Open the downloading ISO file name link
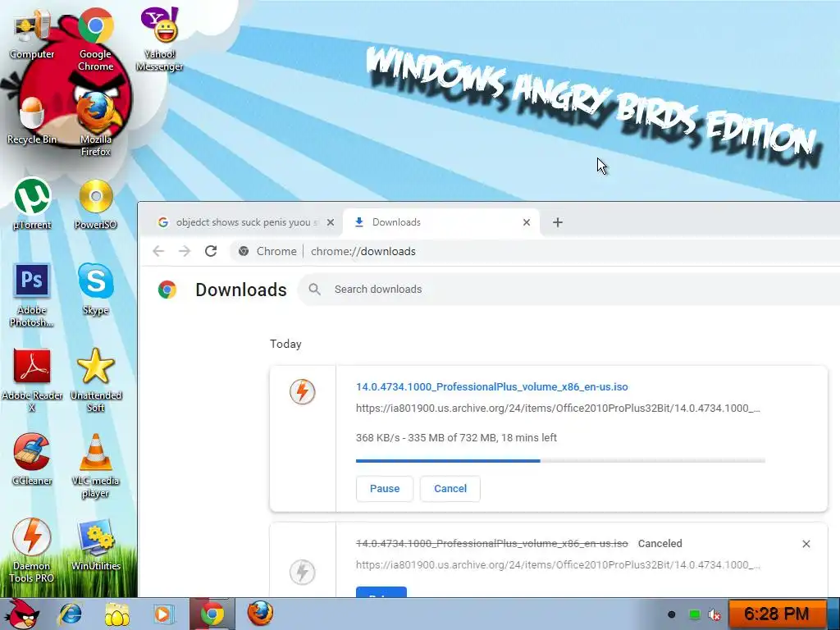The width and height of the screenshot is (840, 630). 492,387
